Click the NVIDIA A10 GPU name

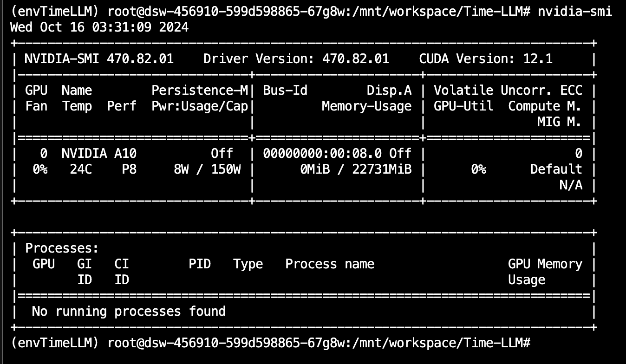tap(99, 154)
